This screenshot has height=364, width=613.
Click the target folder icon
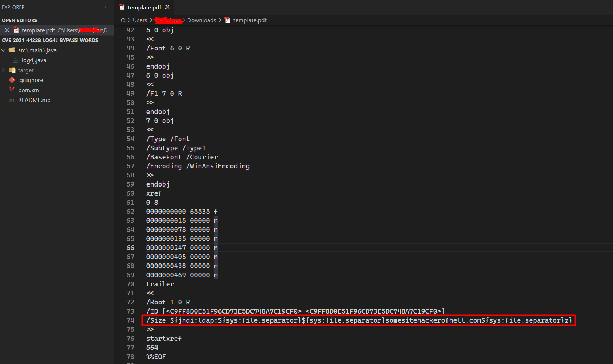(x=12, y=70)
